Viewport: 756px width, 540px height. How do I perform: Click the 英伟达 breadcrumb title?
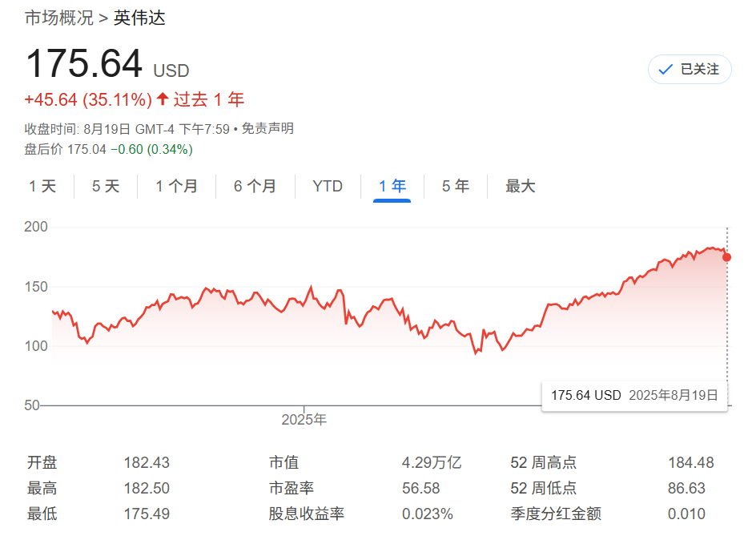click(139, 18)
